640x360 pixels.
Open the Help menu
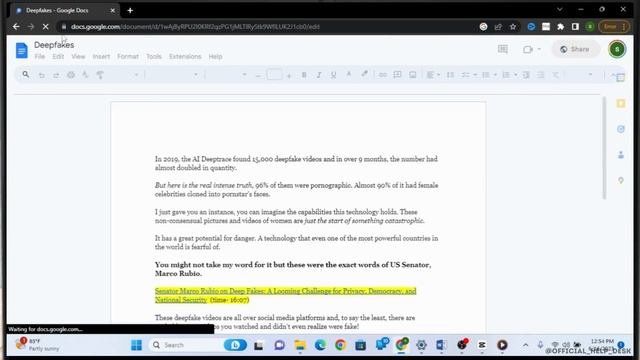(215, 56)
